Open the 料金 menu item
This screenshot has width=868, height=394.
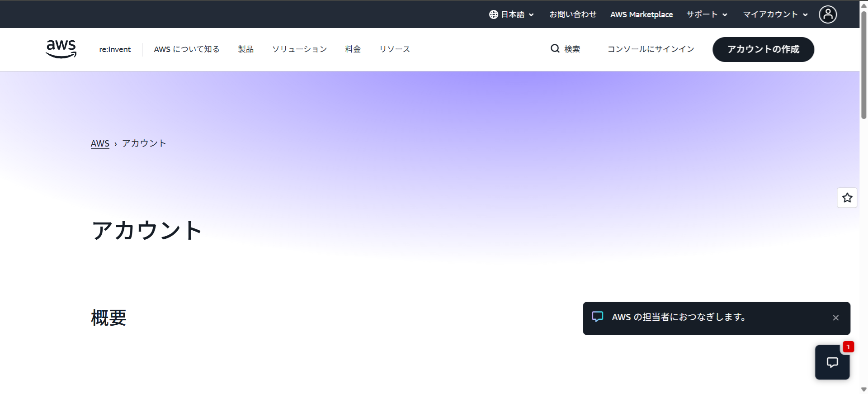click(x=353, y=49)
